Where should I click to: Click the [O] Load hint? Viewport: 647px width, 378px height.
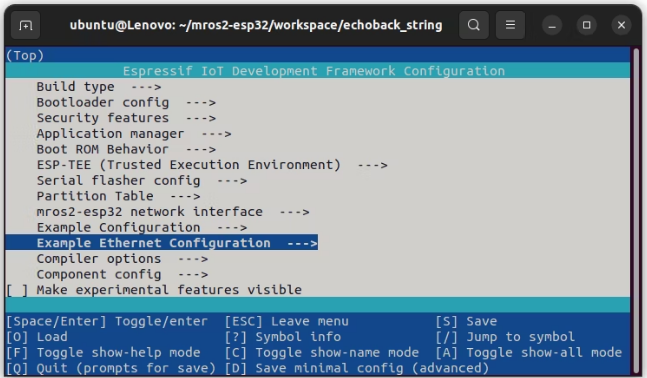[x=37, y=337]
